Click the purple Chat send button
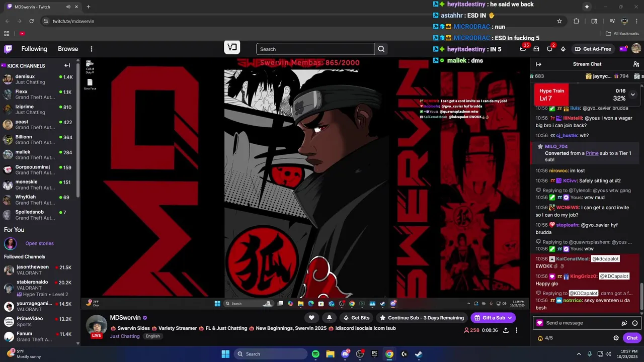The height and width of the screenshot is (362, 644). click(632, 338)
